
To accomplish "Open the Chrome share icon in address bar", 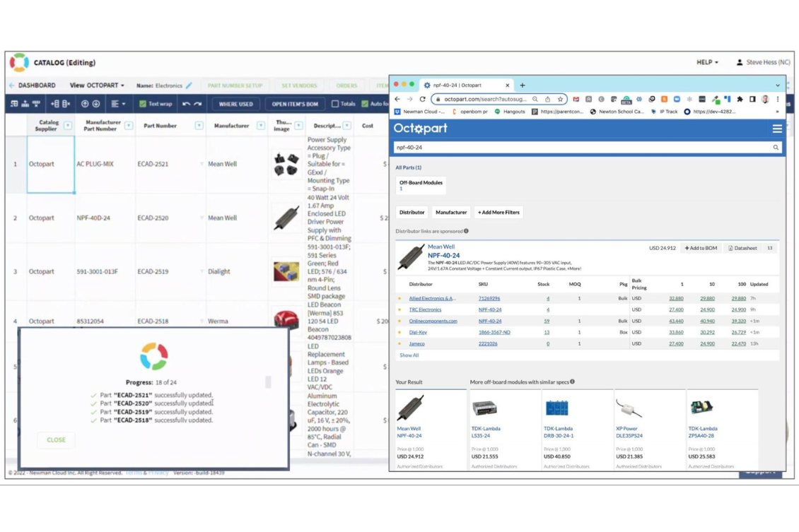I will (547, 100).
